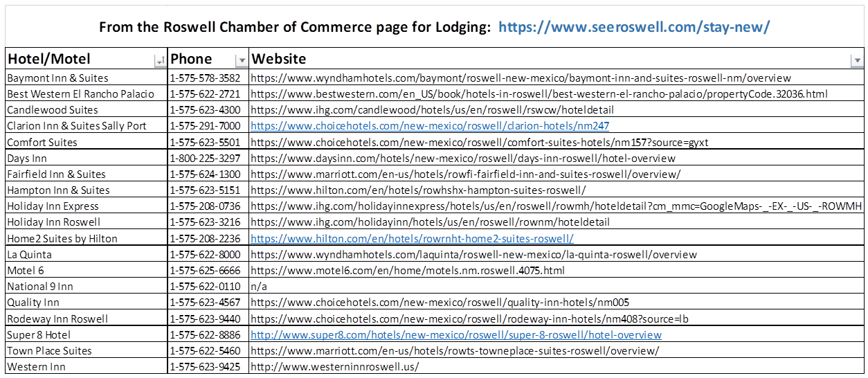Visit the Super 8 hotel-overview hyperlink
The image size is (868, 378).
(x=455, y=335)
